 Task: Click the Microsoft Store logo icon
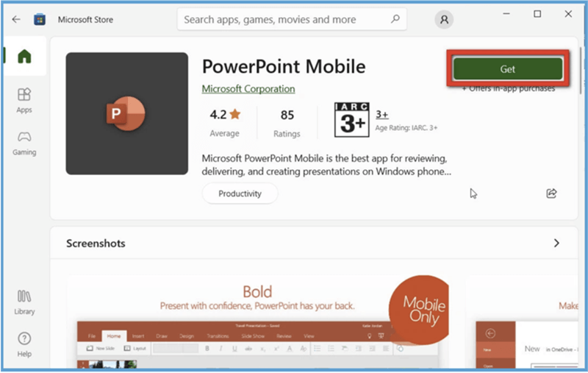pos(40,19)
